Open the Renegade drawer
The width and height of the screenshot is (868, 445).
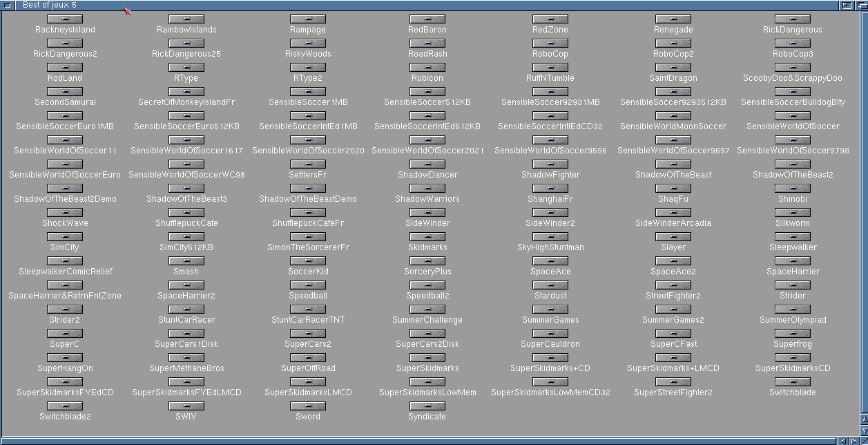coord(673,19)
